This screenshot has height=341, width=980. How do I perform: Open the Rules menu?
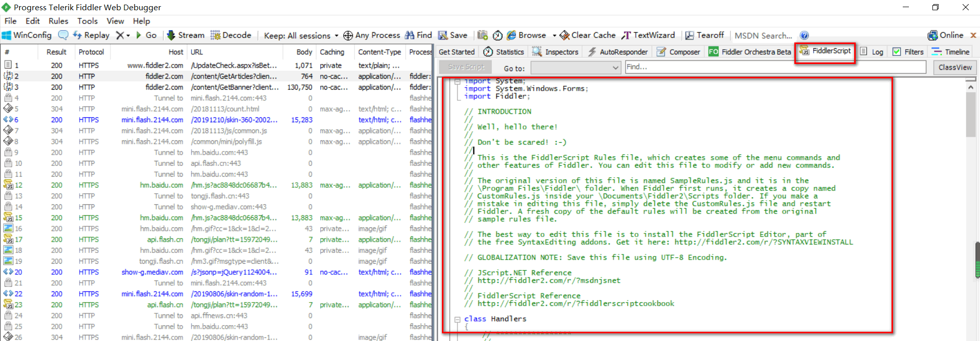tap(58, 21)
